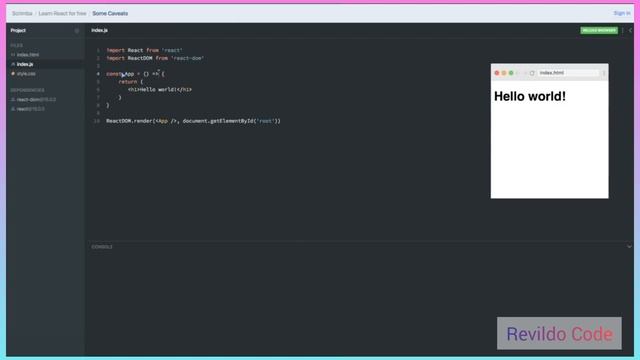Click the 'import React' code line
Screen dimensions: 640x360
(x=144, y=50)
